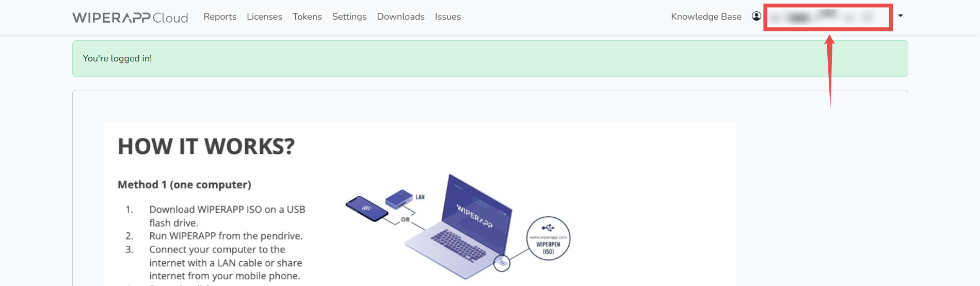Screen dimensions: 980x286
Task: Click the LAN router illustration
Action: pos(399,199)
